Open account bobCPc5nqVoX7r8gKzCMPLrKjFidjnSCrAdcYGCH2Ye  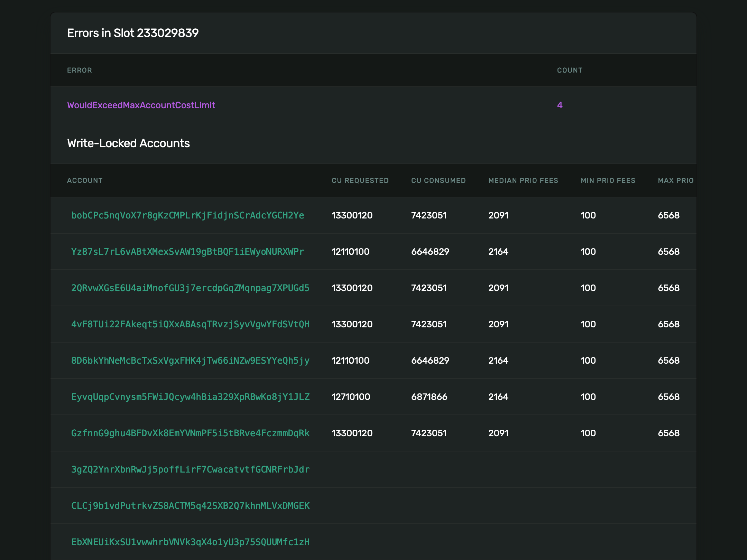coord(187,215)
